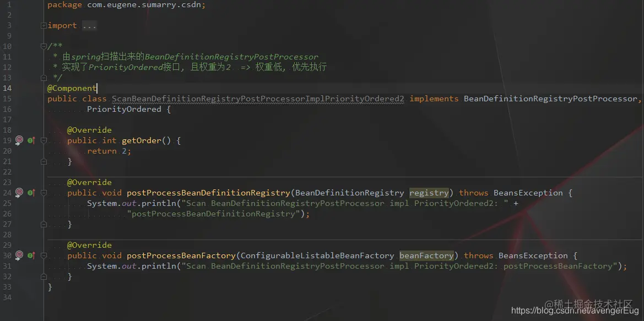The image size is (644, 321).
Task: Click the @Override annotation on line 29
Action: [90, 245]
